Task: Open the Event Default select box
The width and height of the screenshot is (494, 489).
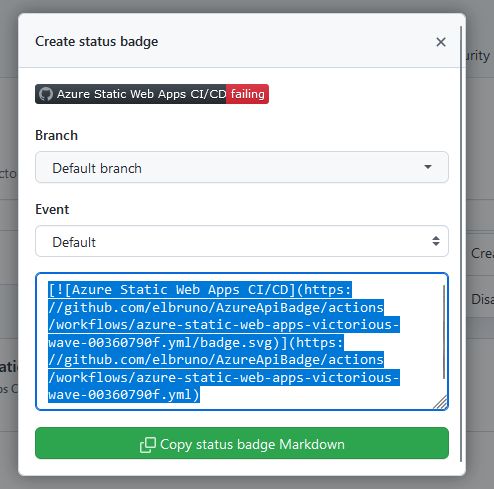Action: tap(242, 241)
